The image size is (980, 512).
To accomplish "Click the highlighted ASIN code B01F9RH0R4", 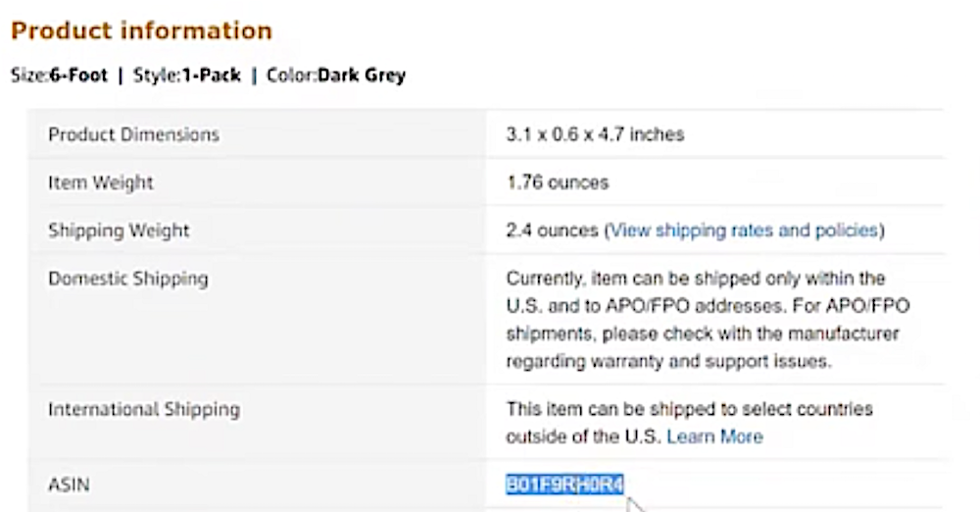I will point(564,485).
